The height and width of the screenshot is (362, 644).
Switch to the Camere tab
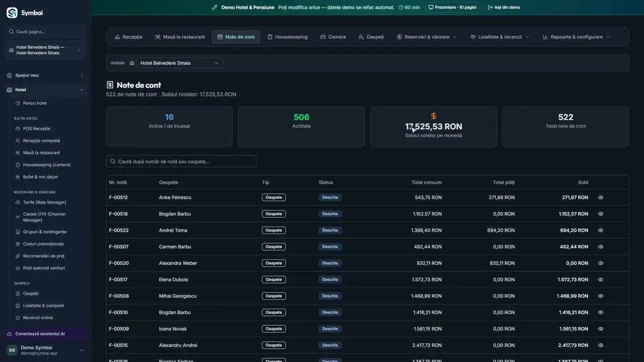tap(333, 37)
